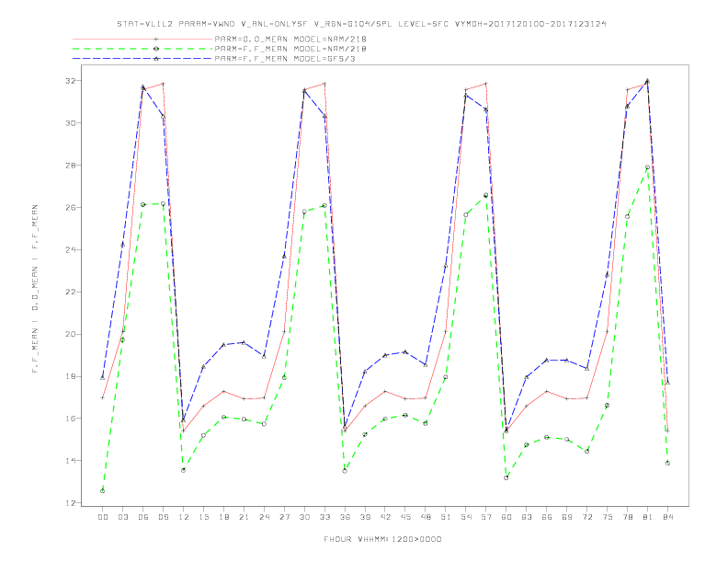Click y-axis tick label 28

click(x=71, y=166)
